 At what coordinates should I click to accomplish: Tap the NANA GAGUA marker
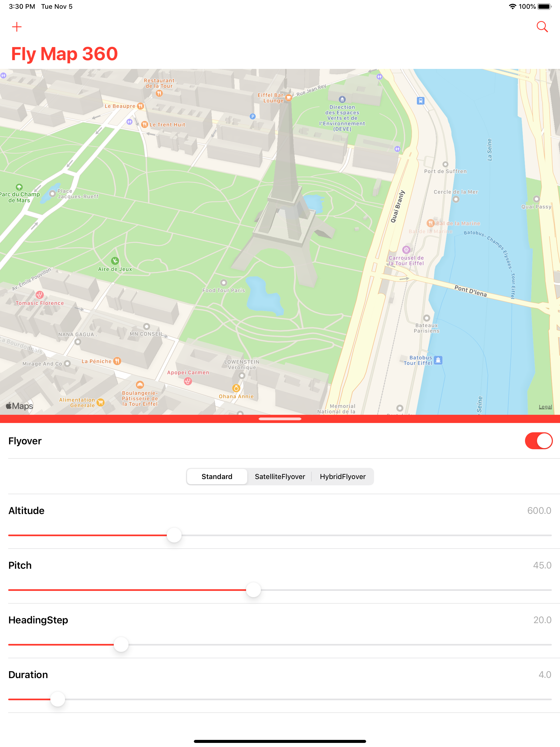click(x=78, y=342)
